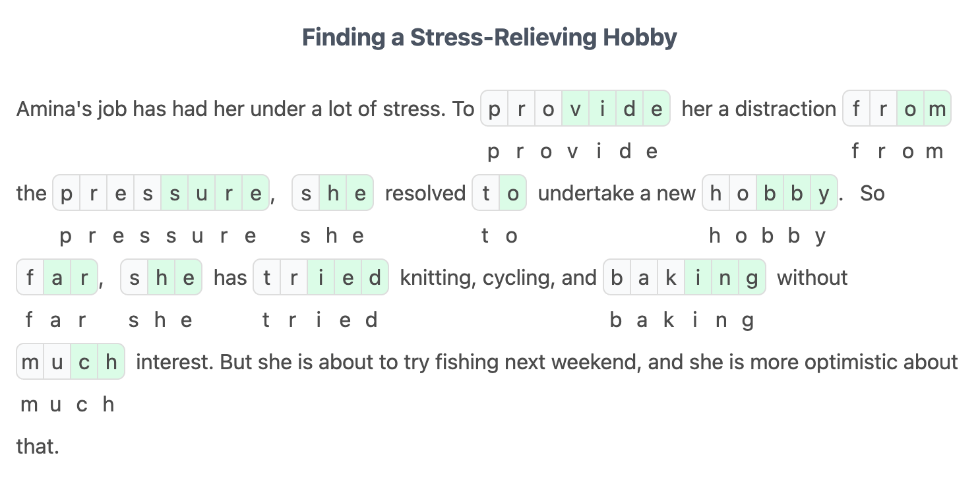Click the 'b' box in "baking"

point(617,278)
